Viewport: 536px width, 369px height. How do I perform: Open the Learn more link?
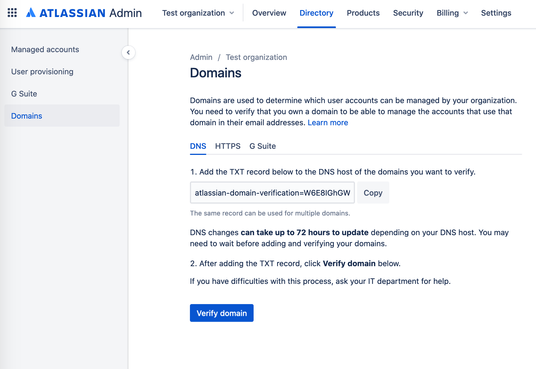click(327, 123)
